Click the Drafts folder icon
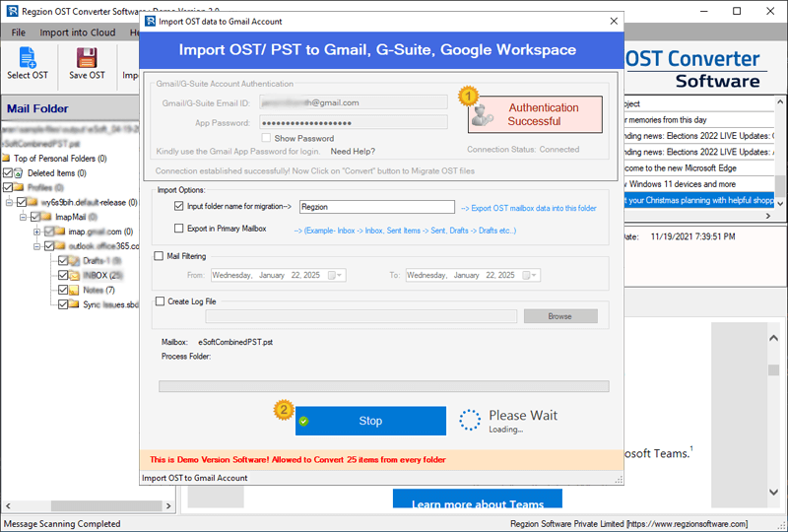This screenshot has width=788, height=532. pyautogui.click(x=75, y=260)
